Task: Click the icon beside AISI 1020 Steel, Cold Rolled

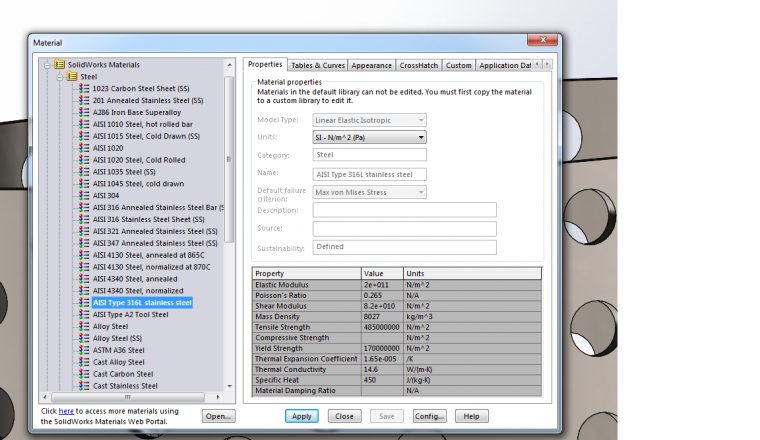Action: 84,159
